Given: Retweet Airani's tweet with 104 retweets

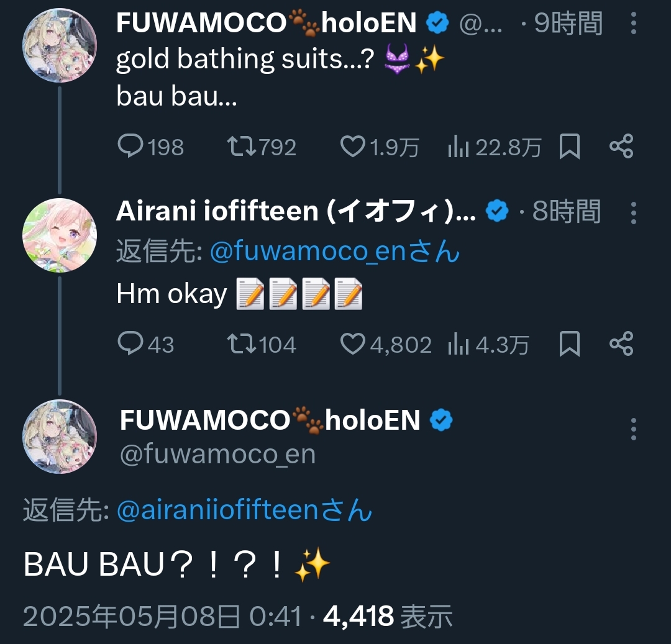Looking at the screenshot, I should click(x=262, y=344).
